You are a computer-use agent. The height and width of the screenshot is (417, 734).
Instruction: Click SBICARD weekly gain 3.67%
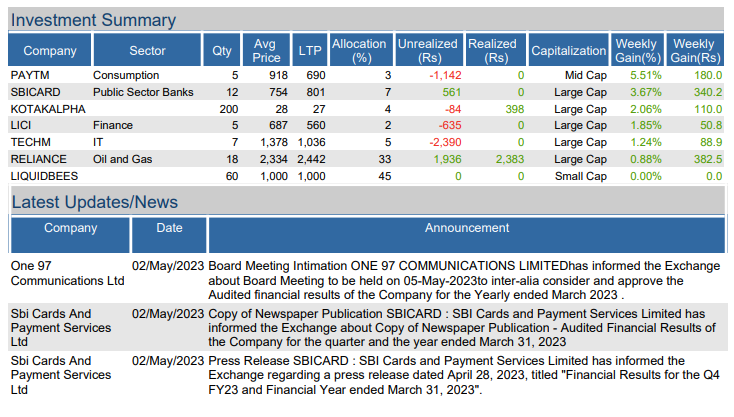pyautogui.click(x=646, y=92)
